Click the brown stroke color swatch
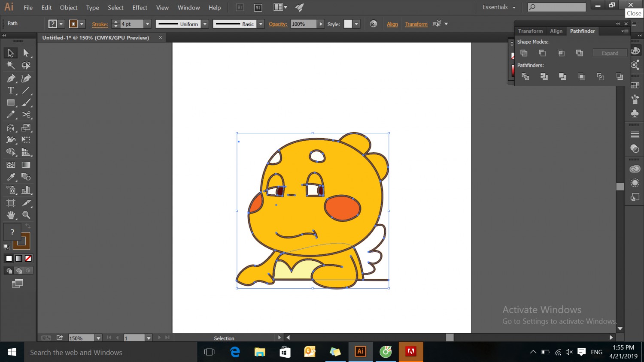The height and width of the screenshot is (362, 644). 22,241
